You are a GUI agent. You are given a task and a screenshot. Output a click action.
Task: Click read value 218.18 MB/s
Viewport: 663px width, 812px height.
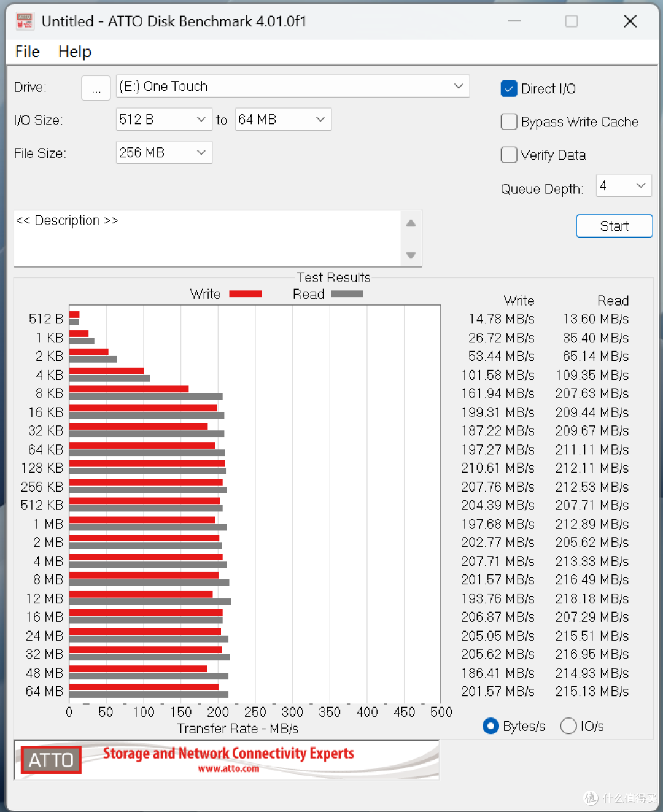click(x=592, y=598)
